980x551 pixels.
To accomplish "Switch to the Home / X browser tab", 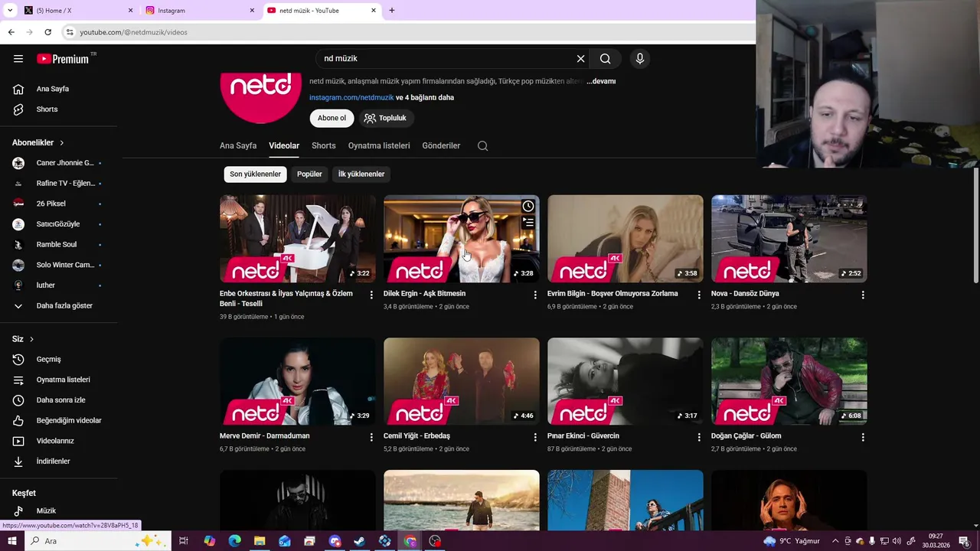I will [x=77, y=11].
